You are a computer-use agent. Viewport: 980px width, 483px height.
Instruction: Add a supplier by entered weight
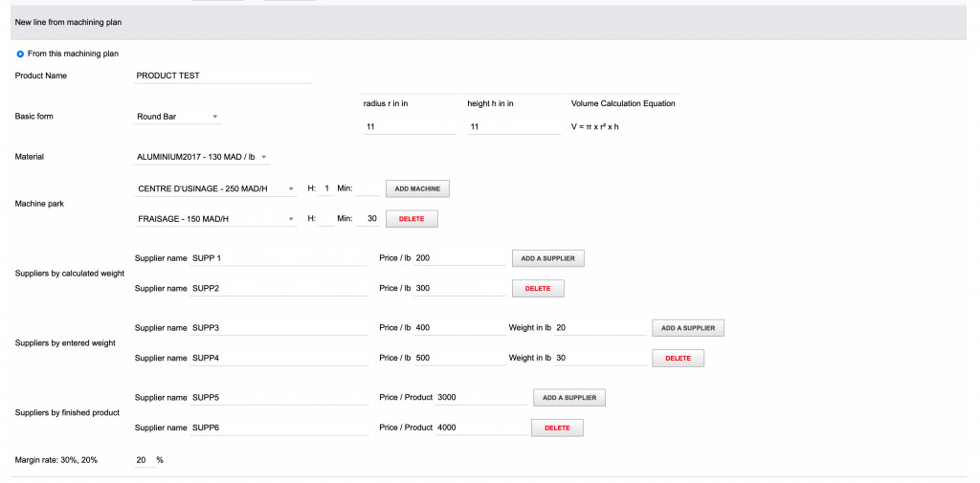[x=688, y=328]
